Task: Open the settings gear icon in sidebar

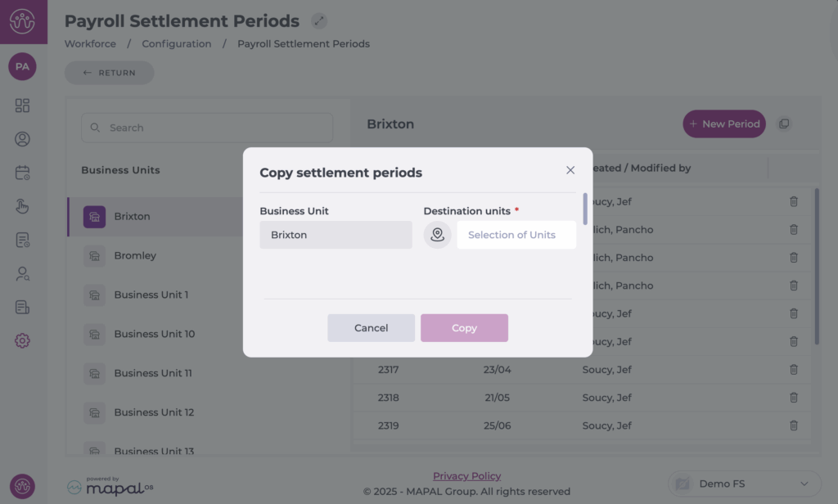Action: (x=22, y=340)
